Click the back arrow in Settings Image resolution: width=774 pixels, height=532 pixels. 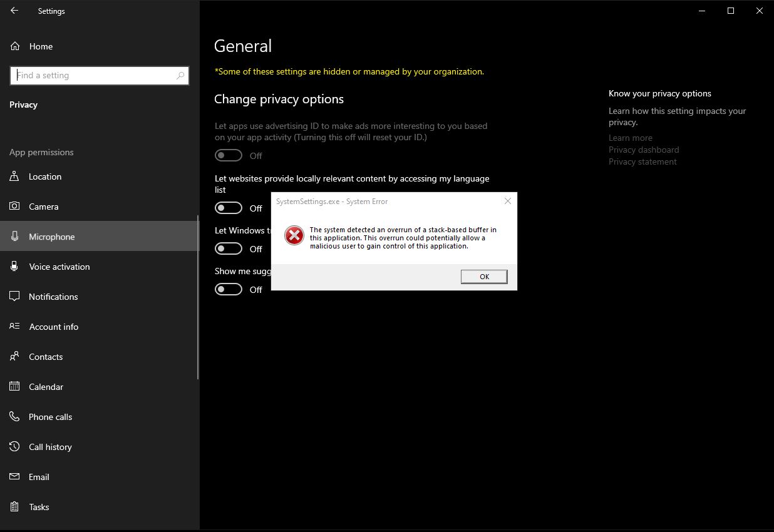[x=14, y=11]
